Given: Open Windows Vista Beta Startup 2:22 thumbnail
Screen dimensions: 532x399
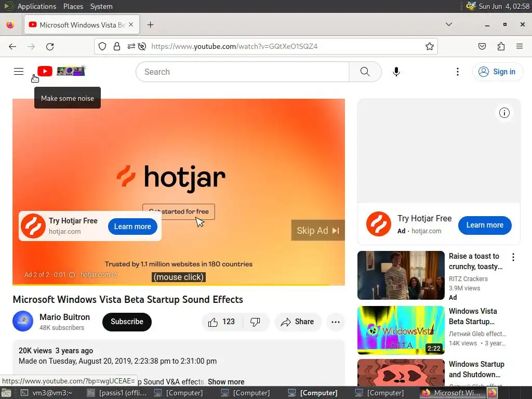Looking at the screenshot, I should coord(401,330).
